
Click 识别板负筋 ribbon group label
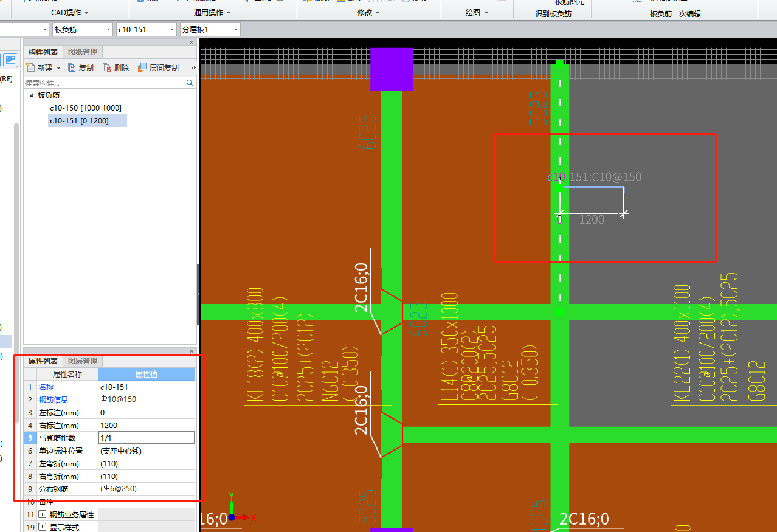(553, 13)
